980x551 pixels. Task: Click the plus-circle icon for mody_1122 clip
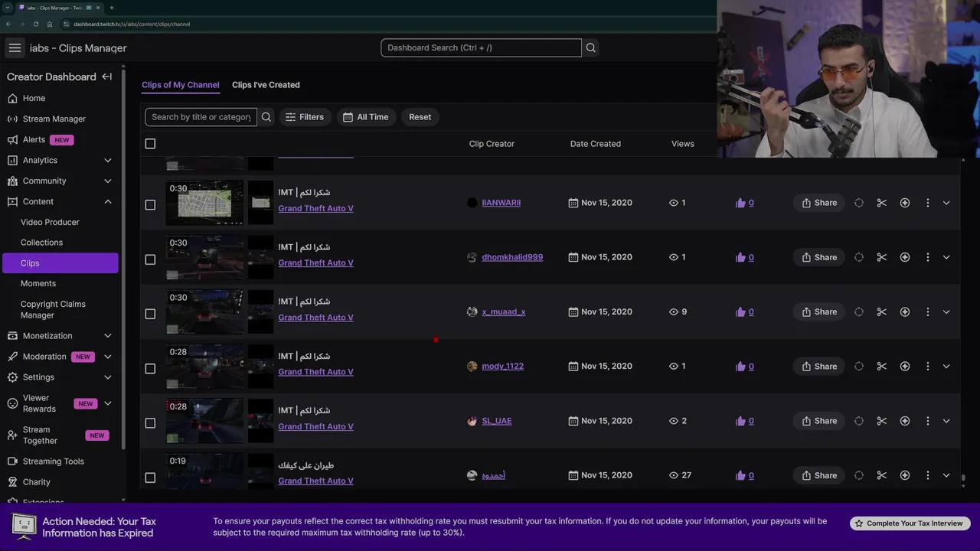905,367
